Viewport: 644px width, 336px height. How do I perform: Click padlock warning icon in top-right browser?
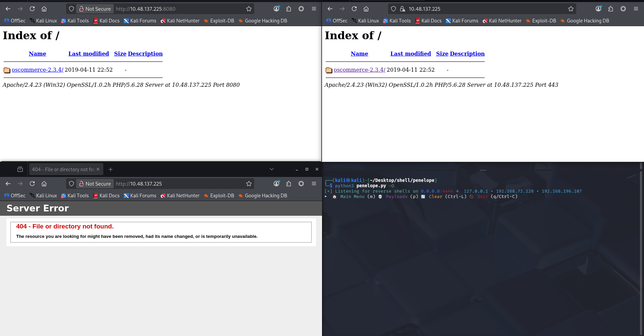click(x=402, y=9)
